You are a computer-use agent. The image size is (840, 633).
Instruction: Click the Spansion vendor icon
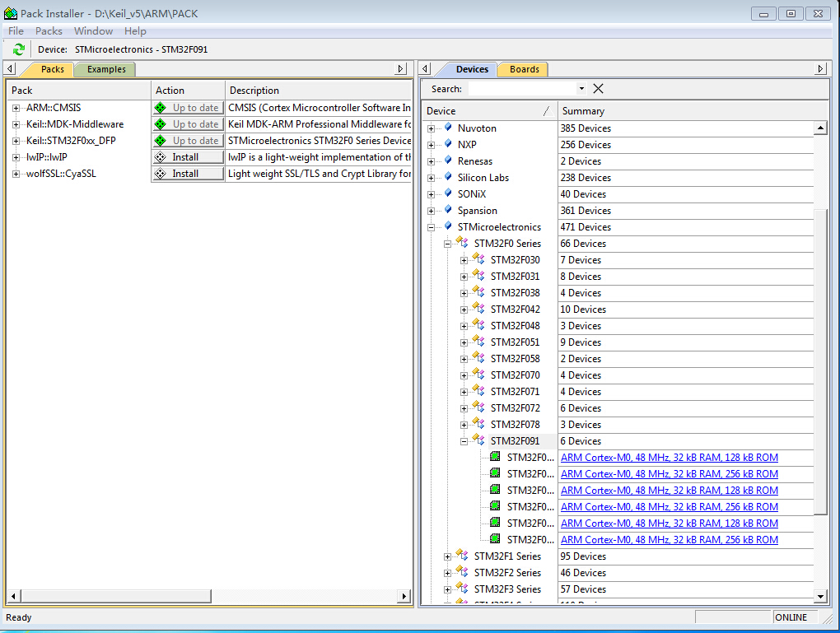pyautogui.click(x=448, y=209)
